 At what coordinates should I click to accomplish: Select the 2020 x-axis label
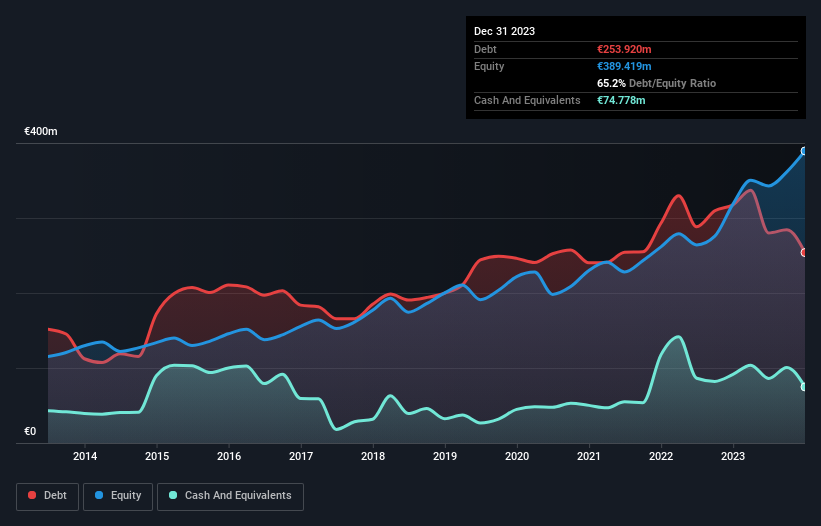[517, 456]
